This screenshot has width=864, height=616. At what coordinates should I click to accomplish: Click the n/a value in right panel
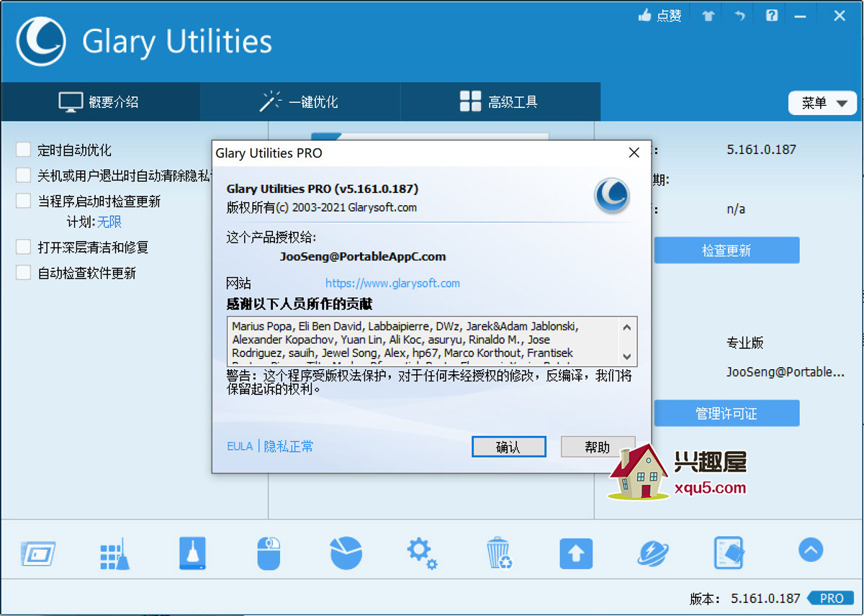736,209
